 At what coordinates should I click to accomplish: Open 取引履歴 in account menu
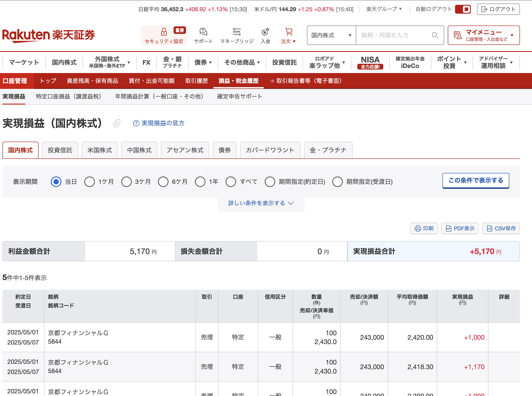(x=196, y=81)
